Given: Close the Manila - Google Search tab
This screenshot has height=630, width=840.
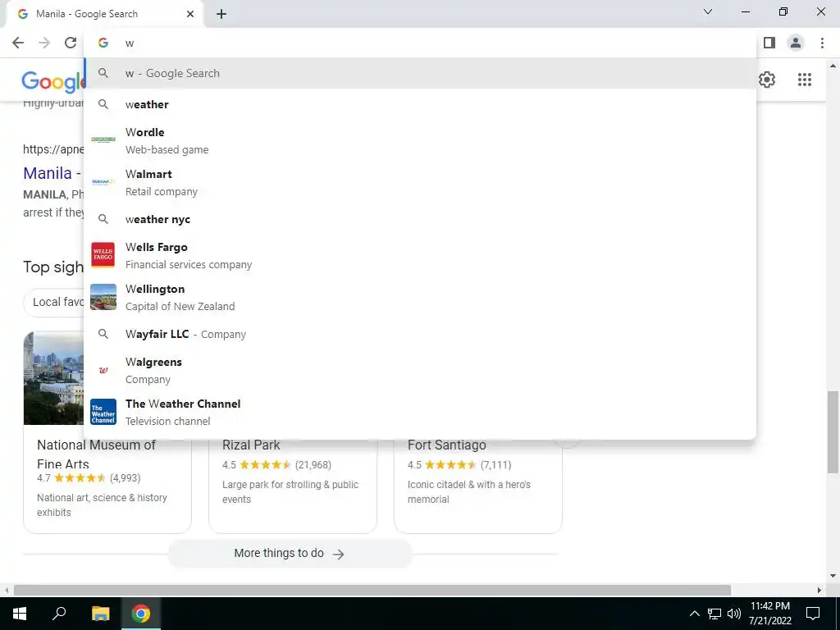Looking at the screenshot, I should pos(190,14).
